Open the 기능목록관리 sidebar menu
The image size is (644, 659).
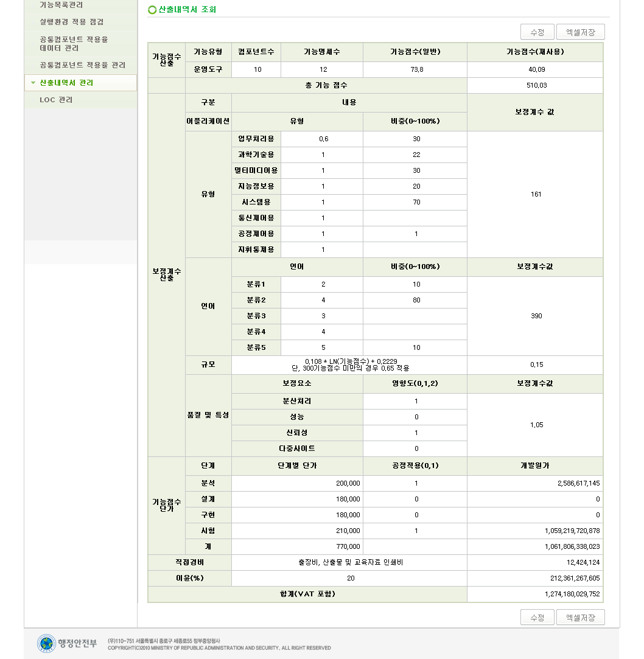pyautogui.click(x=61, y=5)
